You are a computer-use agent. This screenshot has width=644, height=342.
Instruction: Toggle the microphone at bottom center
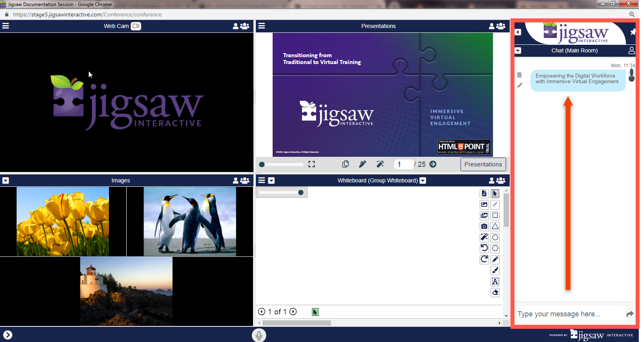(259, 335)
